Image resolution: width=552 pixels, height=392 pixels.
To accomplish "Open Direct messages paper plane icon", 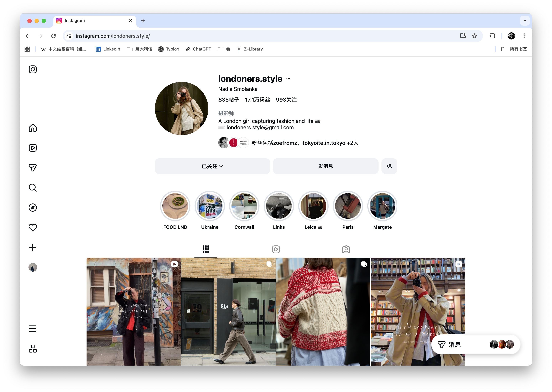I will coord(33,168).
